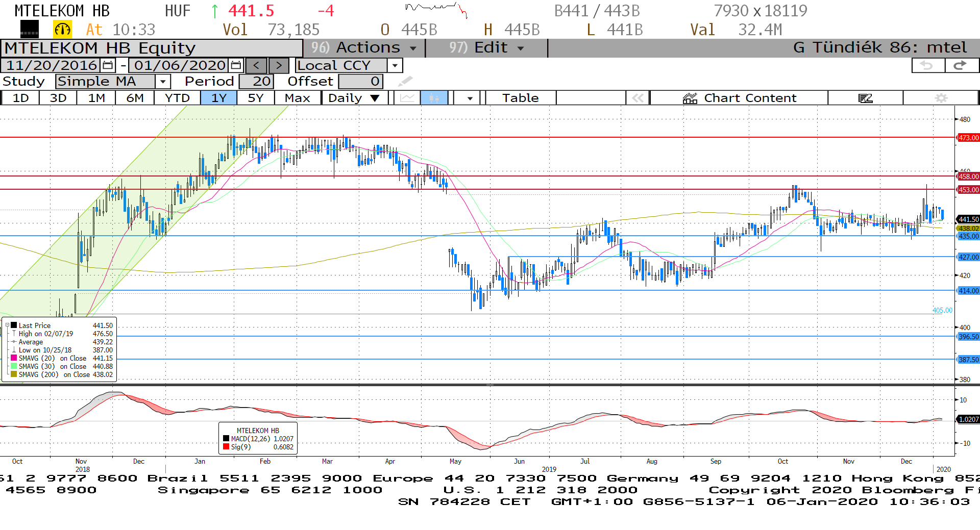
Task: Click the annotation edit icon
Action: (865, 98)
